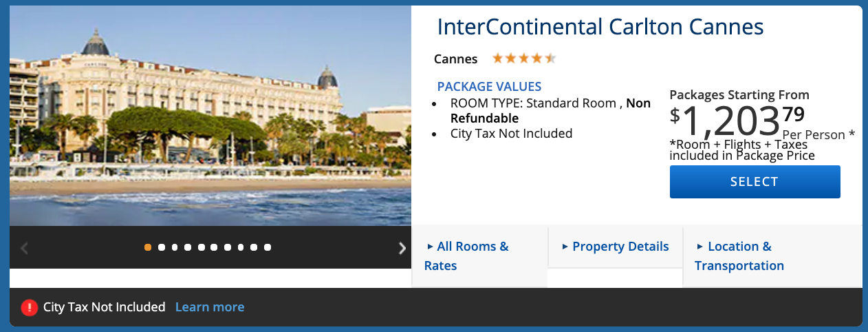Screen dimensions: 868x332
Task: Select the fourth carousel dot
Action: click(188, 247)
